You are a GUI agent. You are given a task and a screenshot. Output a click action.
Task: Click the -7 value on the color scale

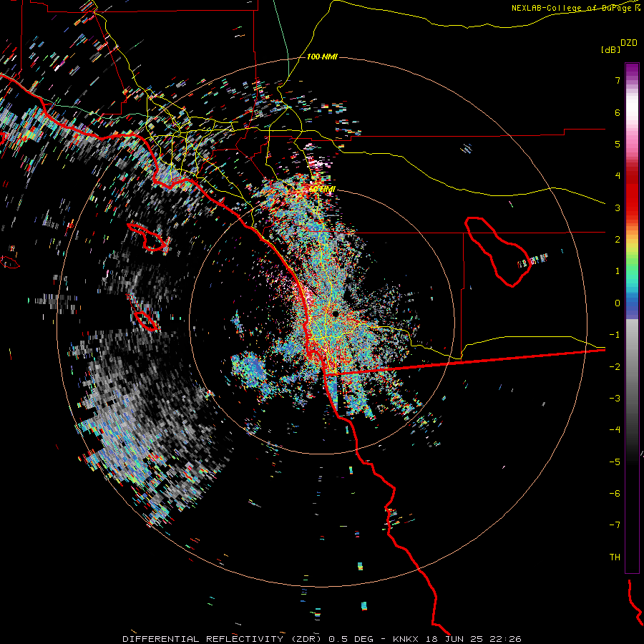pos(615,525)
